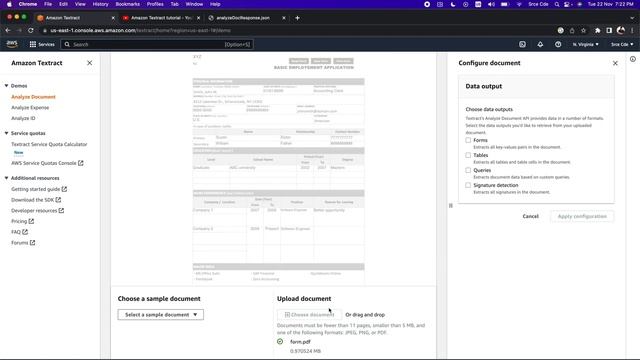
Task: Open AWS Service Quotas Console link
Action: (47, 163)
